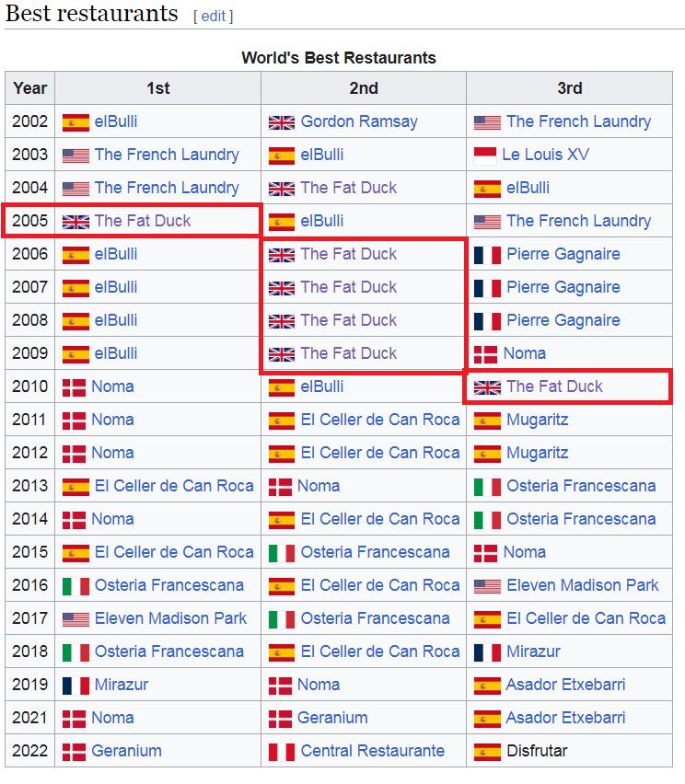
Task: Open Asador Etxebarri link in 2021 row
Action: tap(565, 718)
